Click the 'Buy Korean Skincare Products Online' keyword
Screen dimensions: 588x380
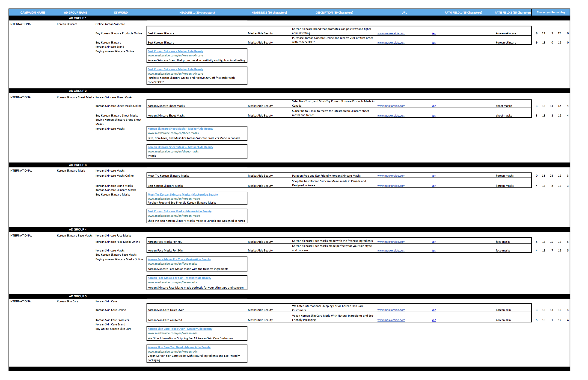[119, 34]
